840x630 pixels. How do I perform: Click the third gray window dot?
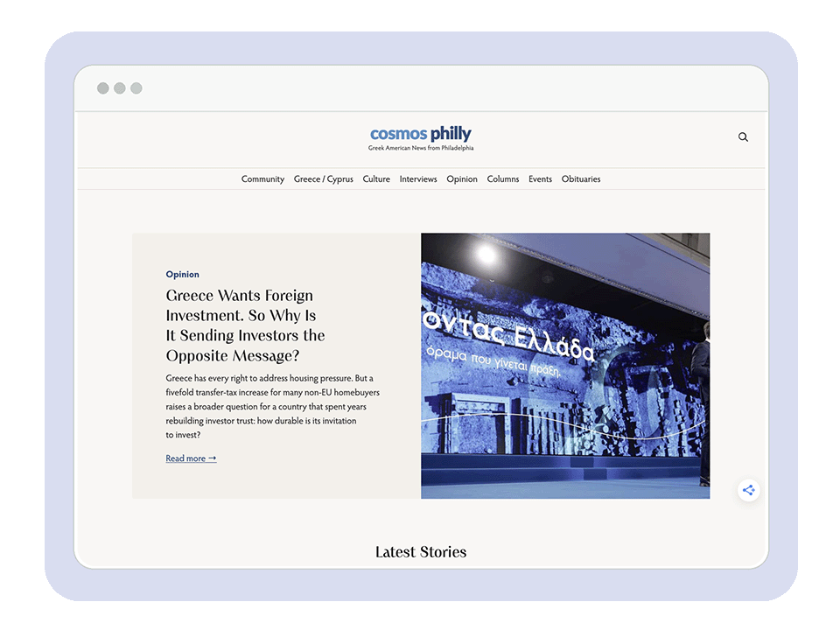pos(136,88)
